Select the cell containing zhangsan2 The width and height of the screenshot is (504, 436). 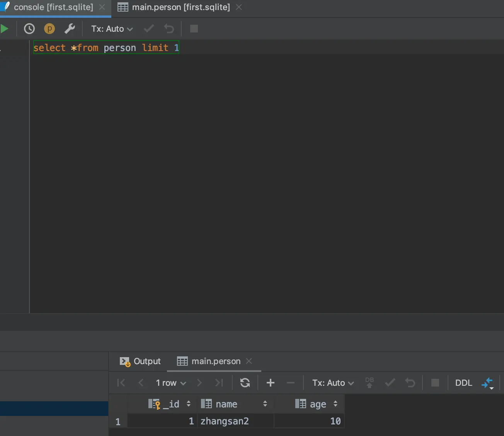[x=236, y=421]
